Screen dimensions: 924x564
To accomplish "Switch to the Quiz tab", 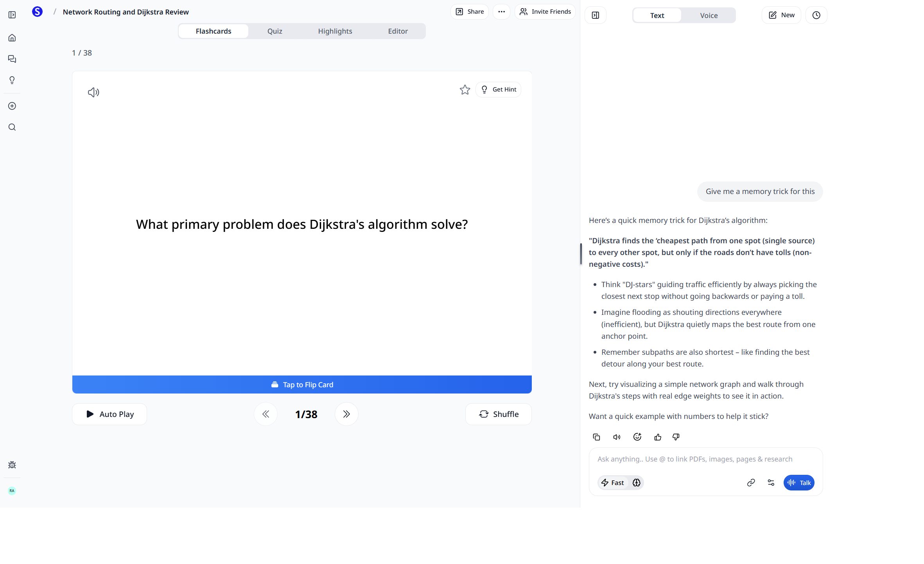I will [x=275, y=31].
